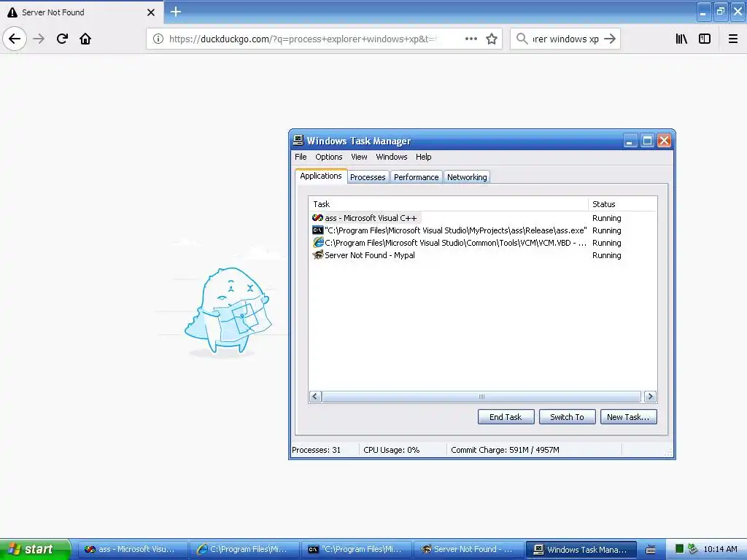Restore down the browser window
This screenshot has height=560, width=747.
[x=721, y=12]
